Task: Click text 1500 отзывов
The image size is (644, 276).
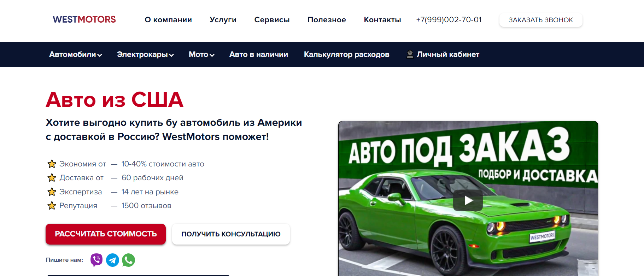Action: (x=146, y=206)
